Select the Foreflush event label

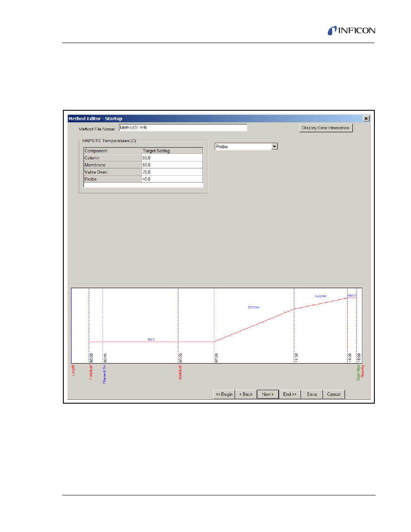(x=91, y=372)
